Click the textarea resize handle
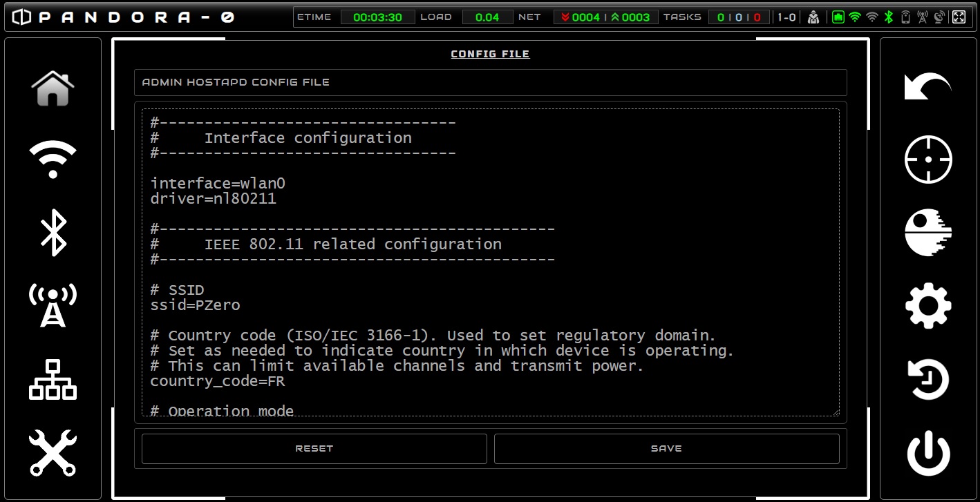 coord(836,412)
